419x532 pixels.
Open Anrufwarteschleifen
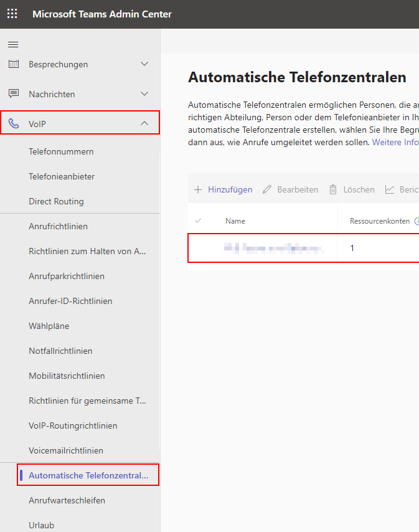pyautogui.click(x=67, y=500)
